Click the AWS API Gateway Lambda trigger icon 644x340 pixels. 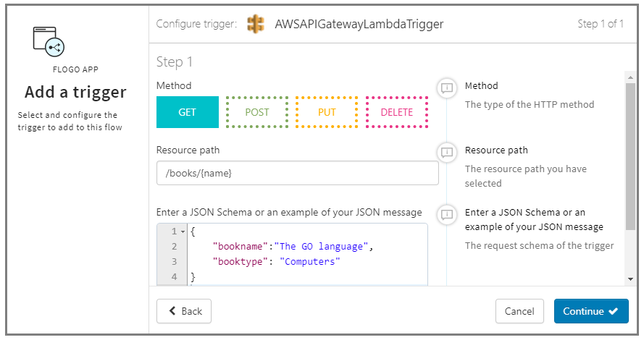(x=256, y=24)
